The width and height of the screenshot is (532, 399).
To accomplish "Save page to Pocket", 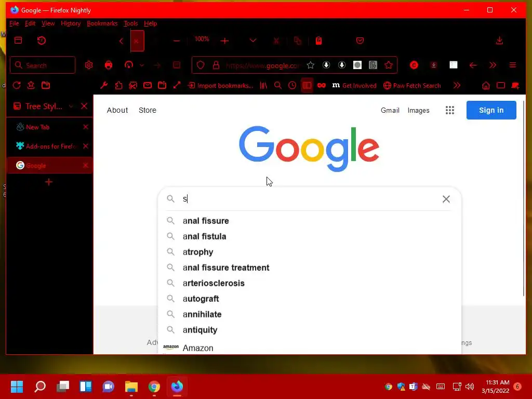I will point(360,41).
